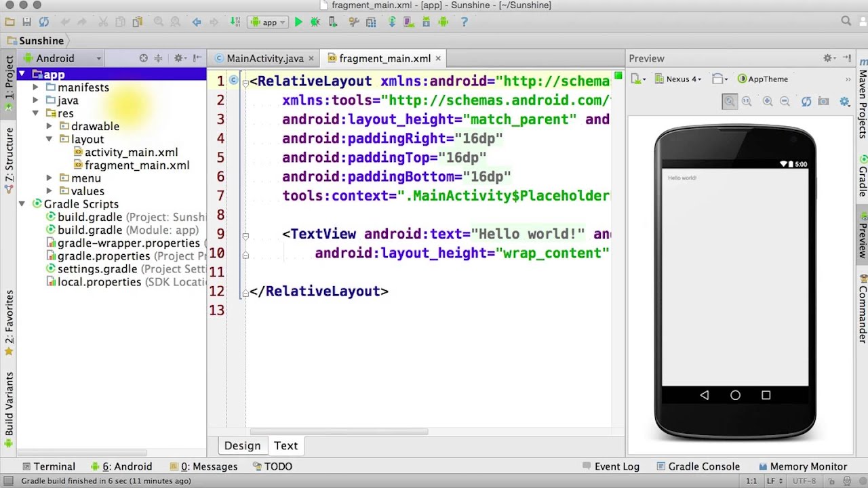Open the Event Log
The width and height of the screenshot is (868, 488).
[610, 466]
